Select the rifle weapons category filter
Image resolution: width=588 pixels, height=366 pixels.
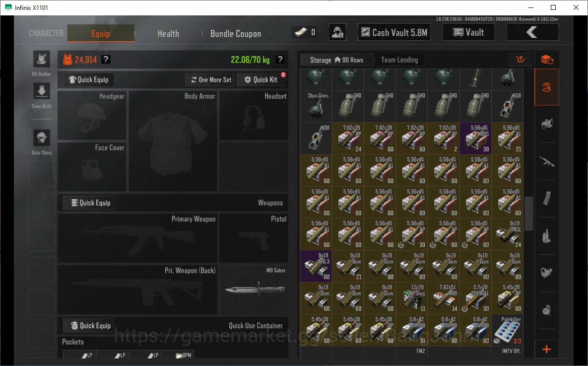[x=547, y=161]
